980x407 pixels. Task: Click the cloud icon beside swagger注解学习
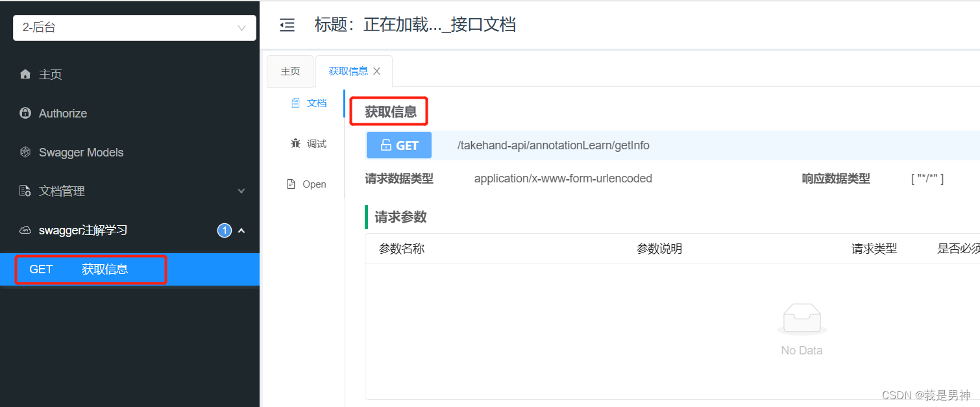(25, 230)
